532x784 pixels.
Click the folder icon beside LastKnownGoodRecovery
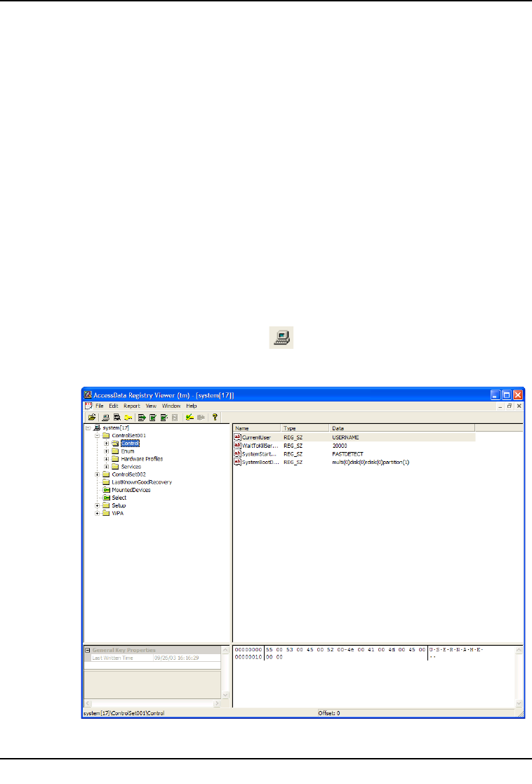click(x=106, y=482)
